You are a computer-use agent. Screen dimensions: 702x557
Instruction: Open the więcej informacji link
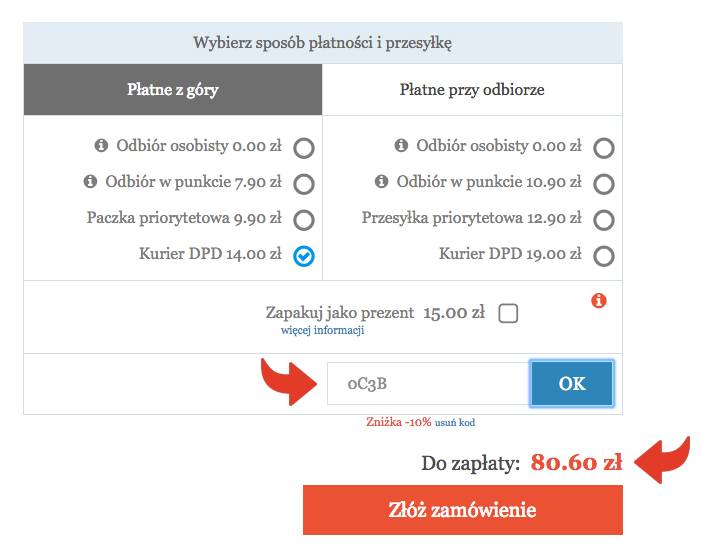[x=322, y=330]
